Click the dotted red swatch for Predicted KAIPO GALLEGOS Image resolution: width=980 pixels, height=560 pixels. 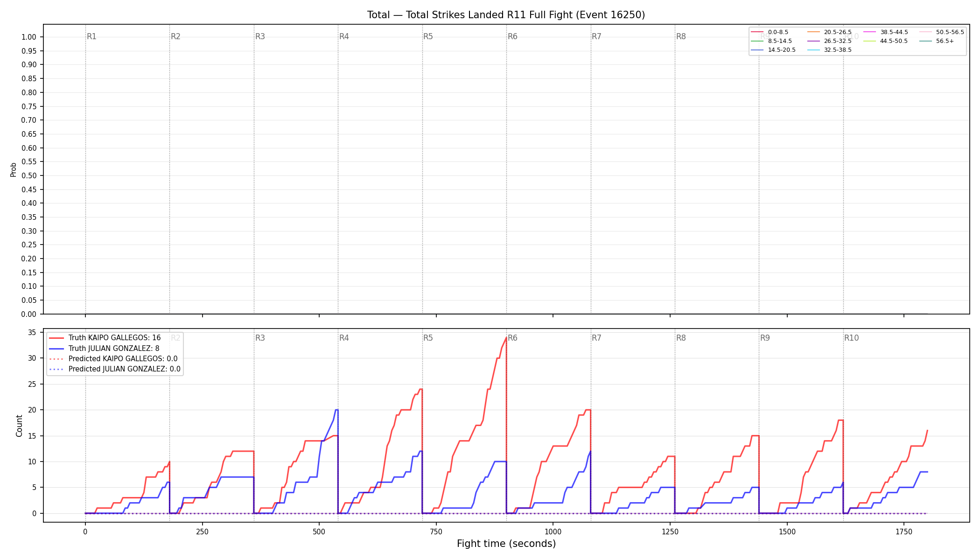pos(56,359)
